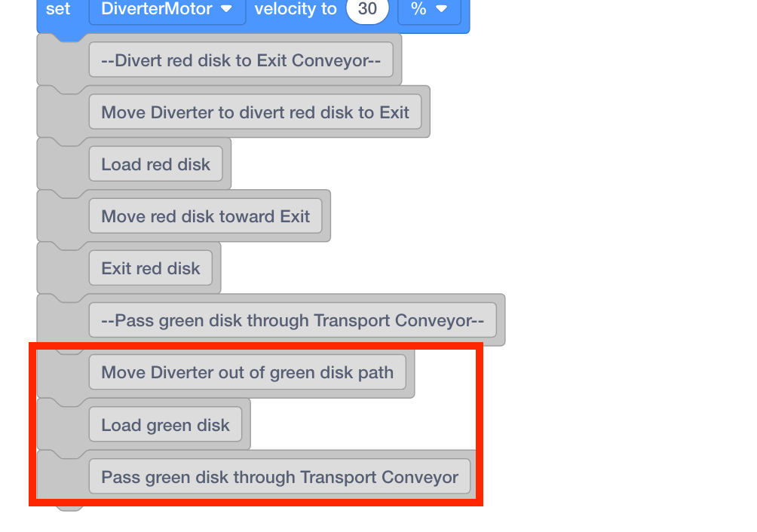The image size is (757, 532).
Task: Open the DiverterMotor device dropdown
Action: [167, 10]
